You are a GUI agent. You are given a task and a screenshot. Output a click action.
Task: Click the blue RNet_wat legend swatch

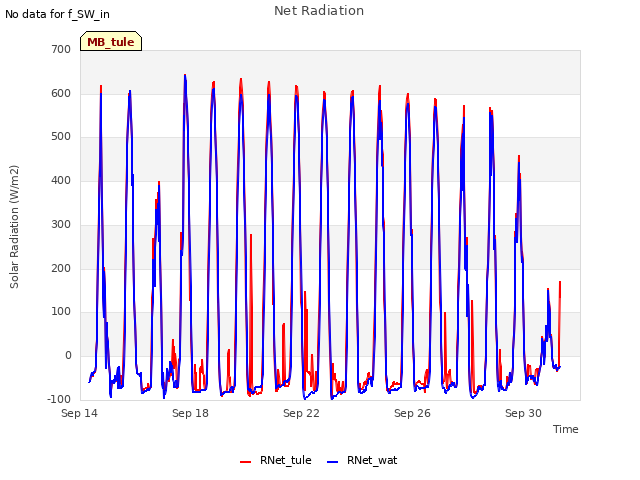(x=333, y=462)
